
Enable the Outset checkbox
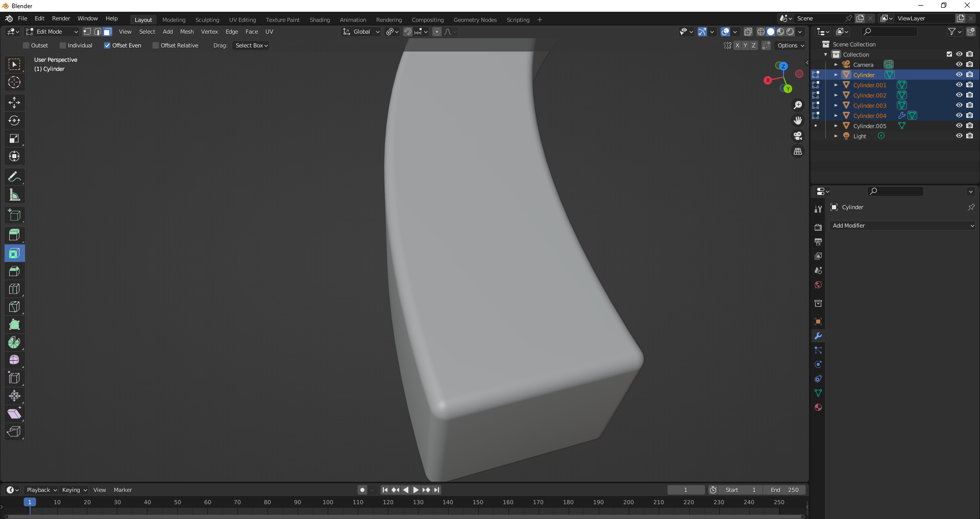click(27, 45)
